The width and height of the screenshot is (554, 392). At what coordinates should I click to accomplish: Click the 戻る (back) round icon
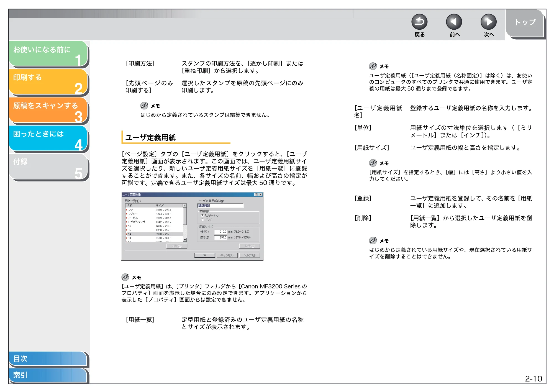(419, 22)
